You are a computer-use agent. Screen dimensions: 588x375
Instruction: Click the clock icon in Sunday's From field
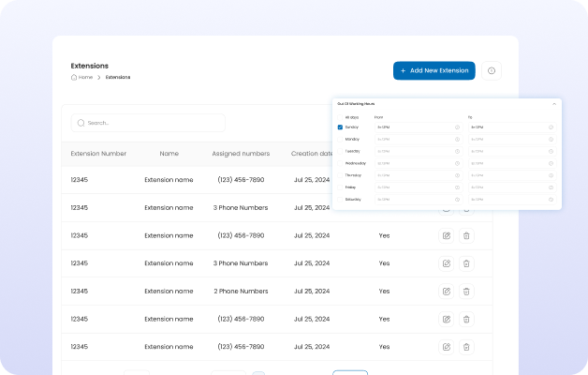pyautogui.click(x=457, y=127)
